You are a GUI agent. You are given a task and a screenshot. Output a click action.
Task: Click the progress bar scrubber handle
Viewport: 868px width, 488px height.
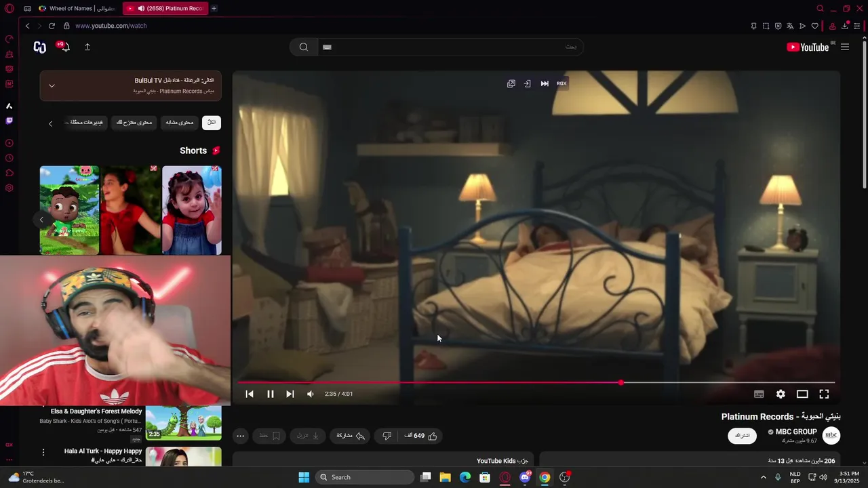[621, 383]
